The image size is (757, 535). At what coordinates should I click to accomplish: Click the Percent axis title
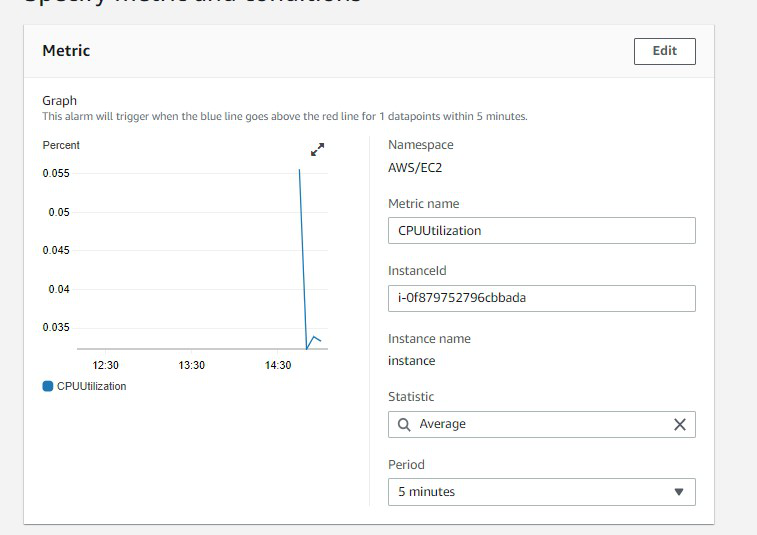click(x=61, y=145)
